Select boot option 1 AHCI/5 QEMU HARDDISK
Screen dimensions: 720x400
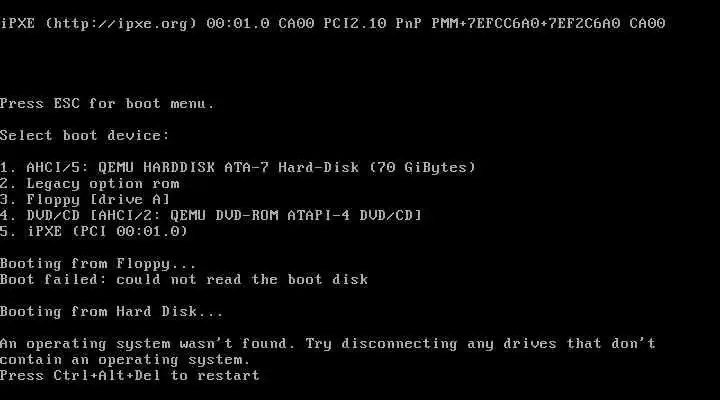pos(238,168)
